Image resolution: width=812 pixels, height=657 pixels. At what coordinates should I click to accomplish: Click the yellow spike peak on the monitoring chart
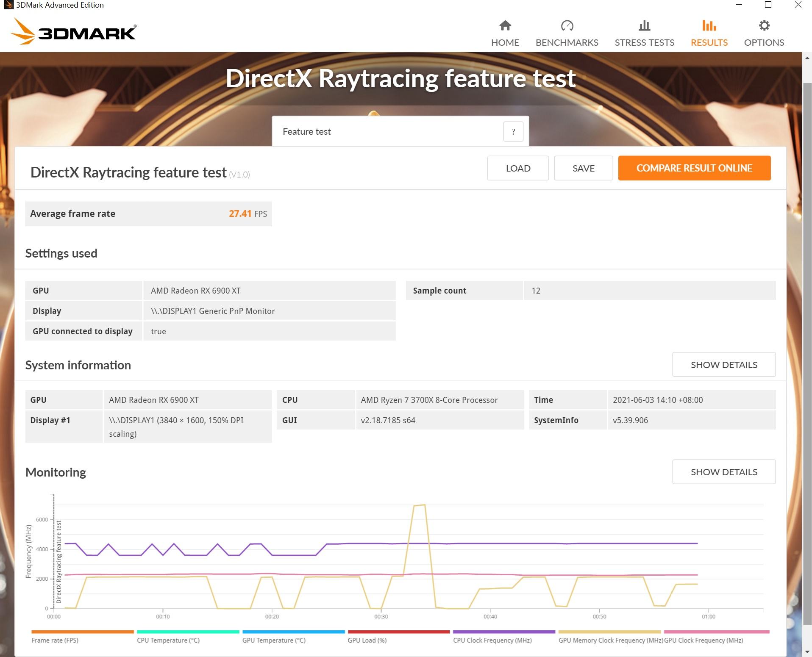click(420, 505)
